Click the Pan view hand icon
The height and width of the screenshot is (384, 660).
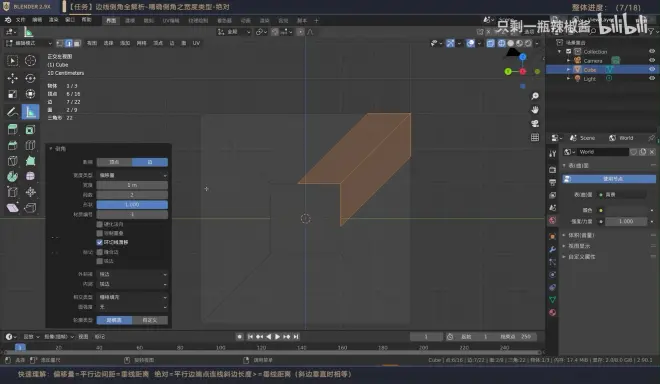point(535,110)
